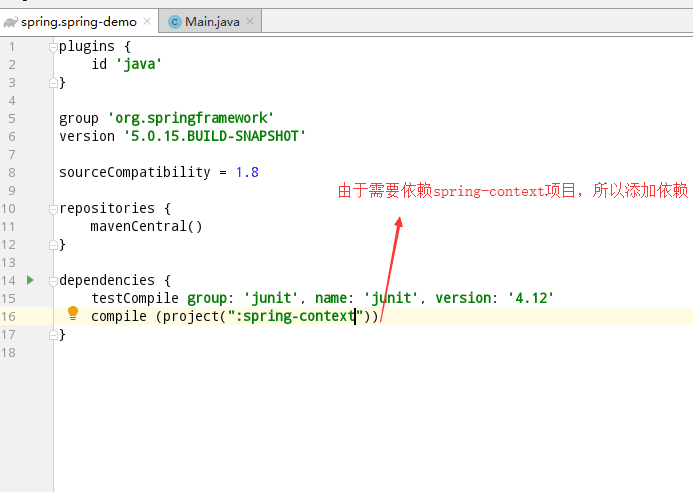
Task: Collapse the plugins block fold marker
Action: tap(53, 47)
